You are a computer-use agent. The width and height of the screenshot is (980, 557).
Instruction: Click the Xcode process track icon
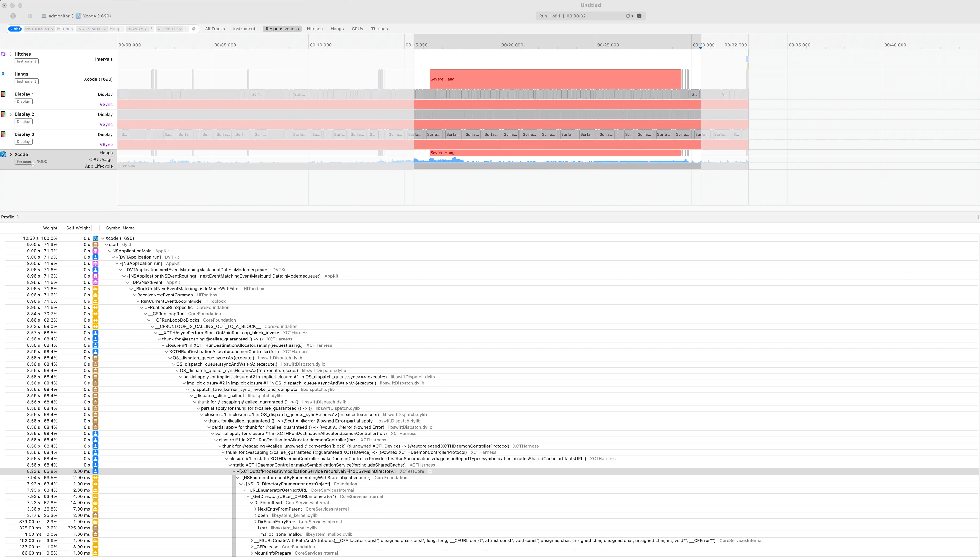tap(3, 154)
